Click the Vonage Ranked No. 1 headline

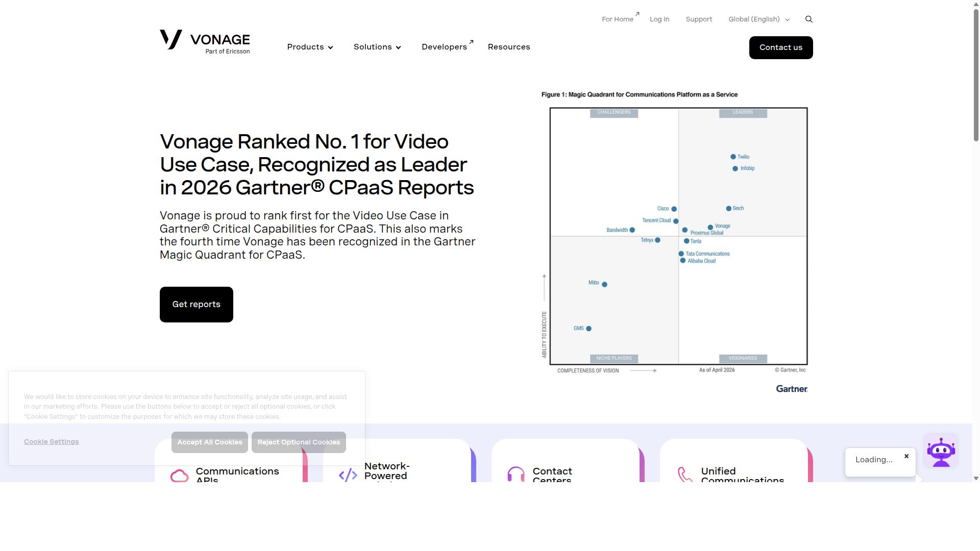pyautogui.click(x=317, y=165)
